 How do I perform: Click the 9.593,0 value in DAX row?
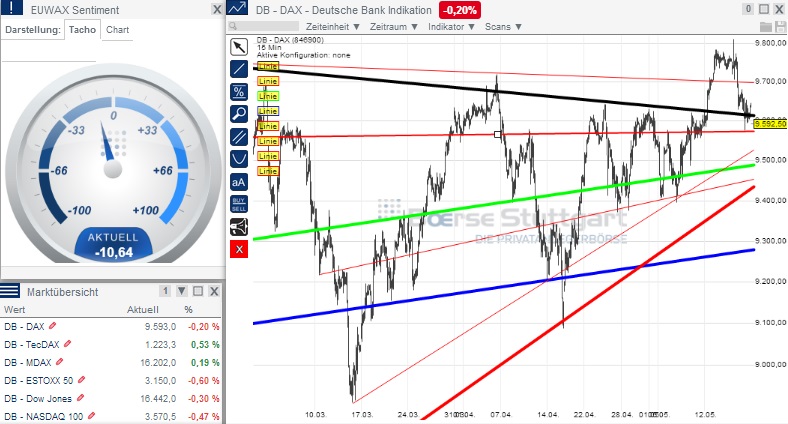(160, 327)
